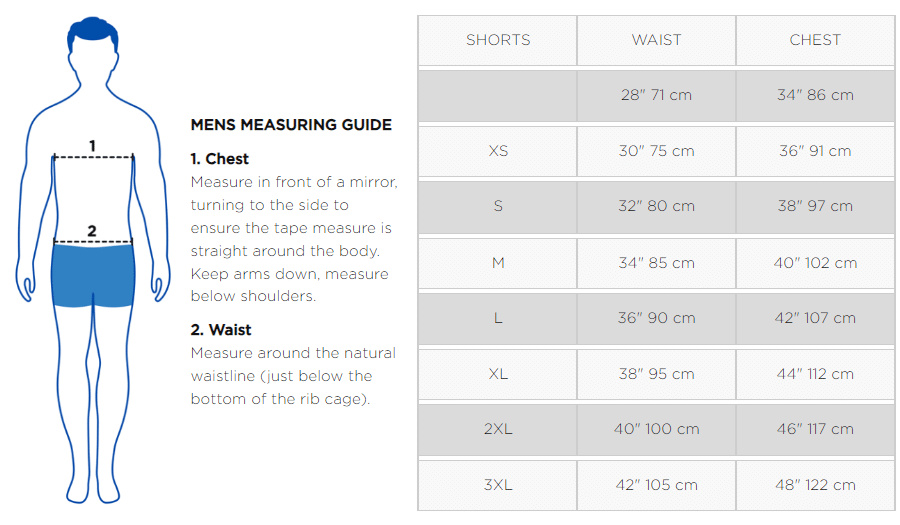Select the 42" 107 cm chest value
This screenshot has width=900, height=525.
(x=815, y=318)
